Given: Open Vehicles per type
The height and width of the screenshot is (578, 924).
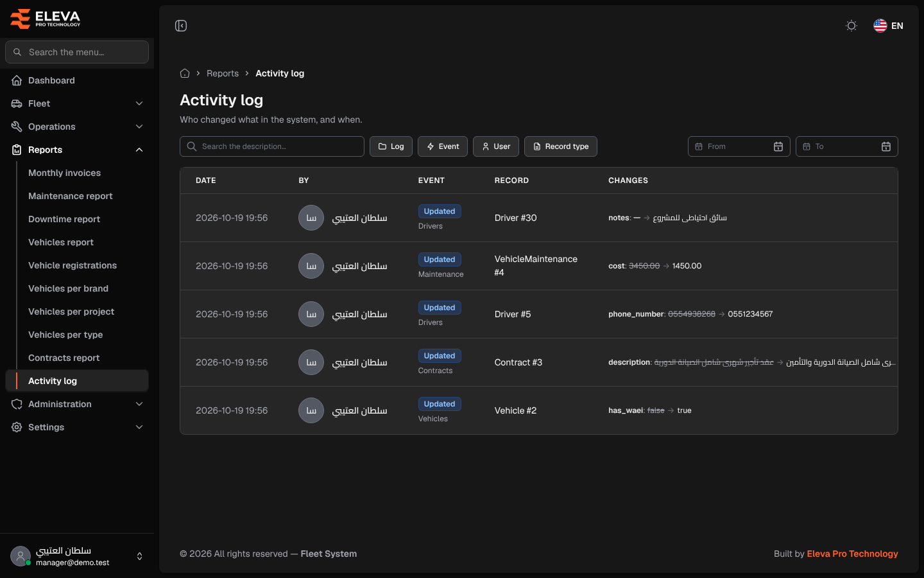Looking at the screenshot, I should coord(65,335).
